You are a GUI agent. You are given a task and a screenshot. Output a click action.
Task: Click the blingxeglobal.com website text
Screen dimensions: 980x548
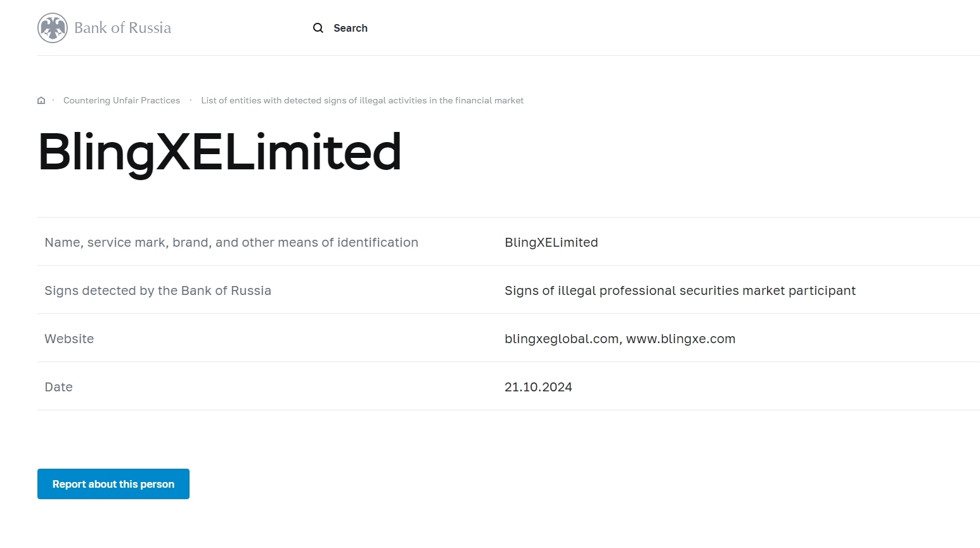[x=561, y=339]
